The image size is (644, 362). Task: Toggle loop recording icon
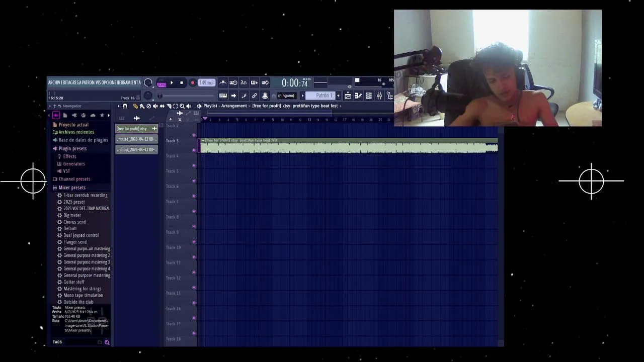pos(265,82)
